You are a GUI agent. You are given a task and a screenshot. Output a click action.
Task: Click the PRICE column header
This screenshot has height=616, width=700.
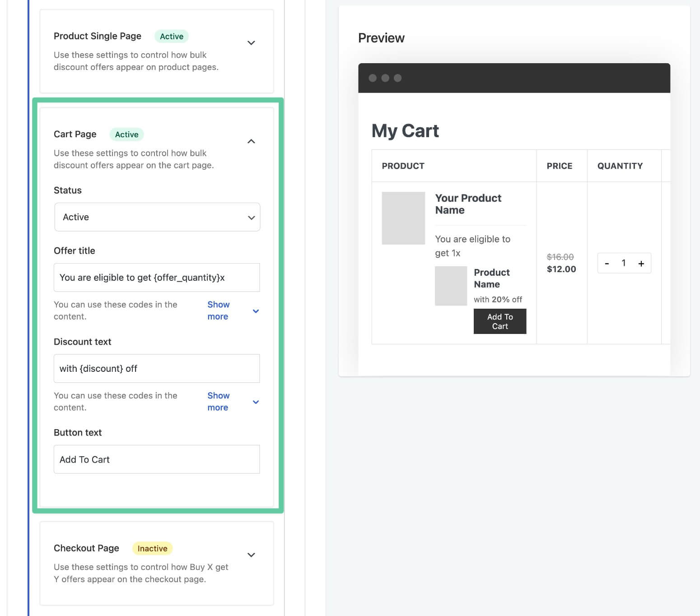pyautogui.click(x=560, y=166)
